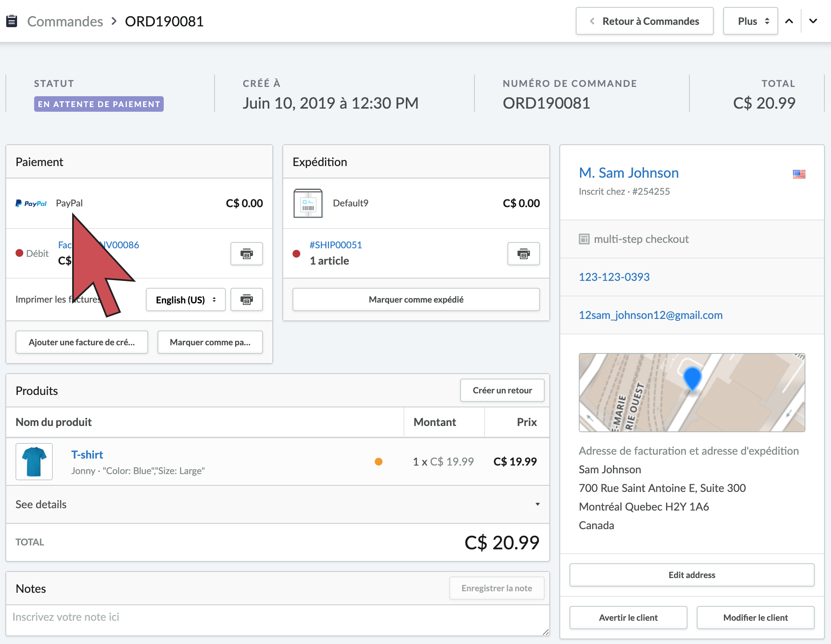Print shipment #SHIP00051 label
The width and height of the screenshot is (831, 644).
[x=523, y=254]
